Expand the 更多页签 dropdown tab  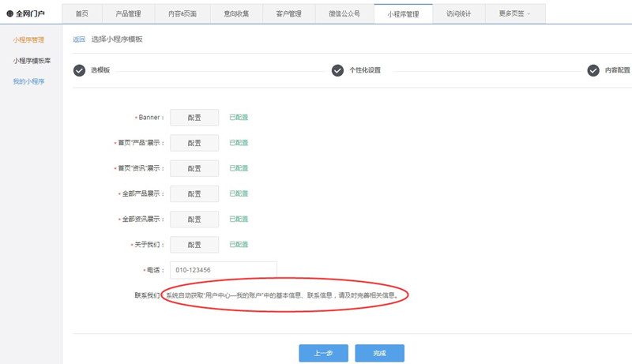point(514,13)
